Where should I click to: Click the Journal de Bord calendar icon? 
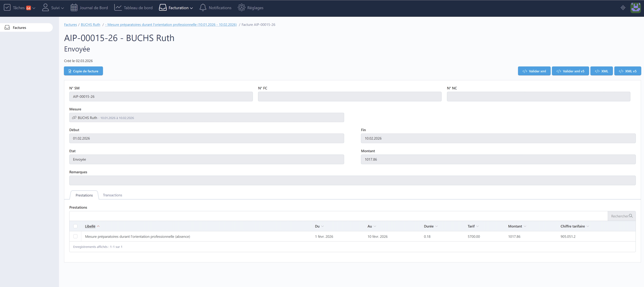pos(74,7)
